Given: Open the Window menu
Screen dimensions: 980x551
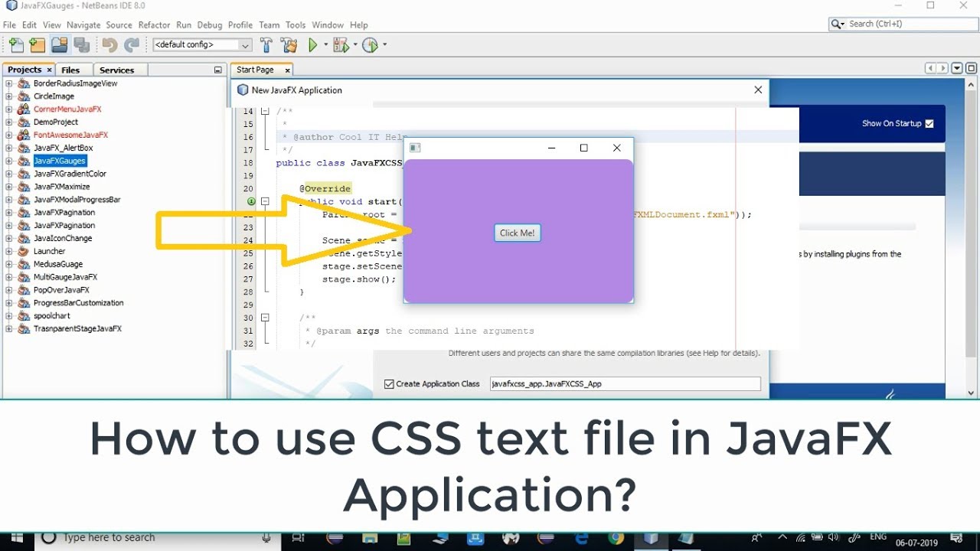Looking at the screenshot, I should [x=328, y=25].
